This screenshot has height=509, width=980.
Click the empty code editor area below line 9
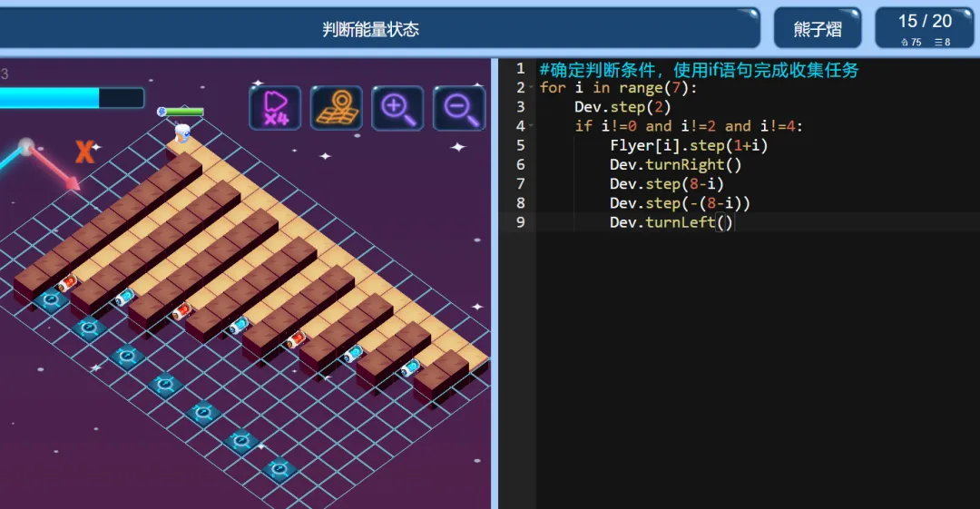pyautogui.click(x=756, y=369)
